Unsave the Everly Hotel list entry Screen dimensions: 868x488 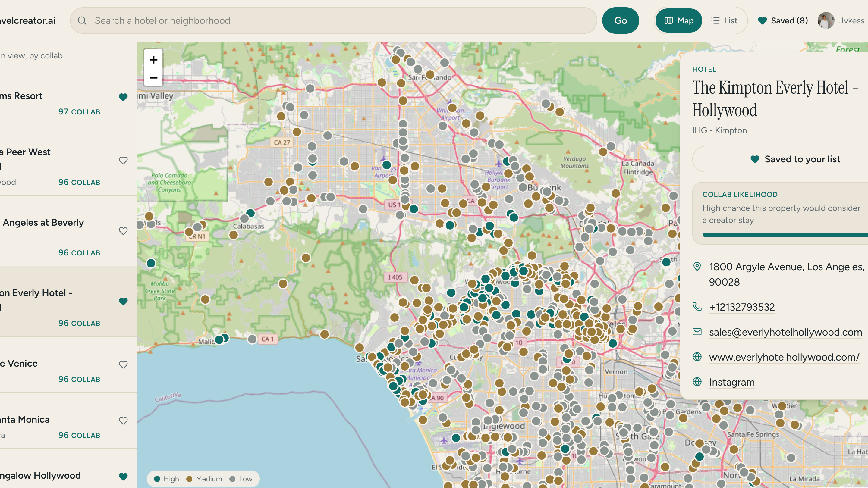(123, 301)
